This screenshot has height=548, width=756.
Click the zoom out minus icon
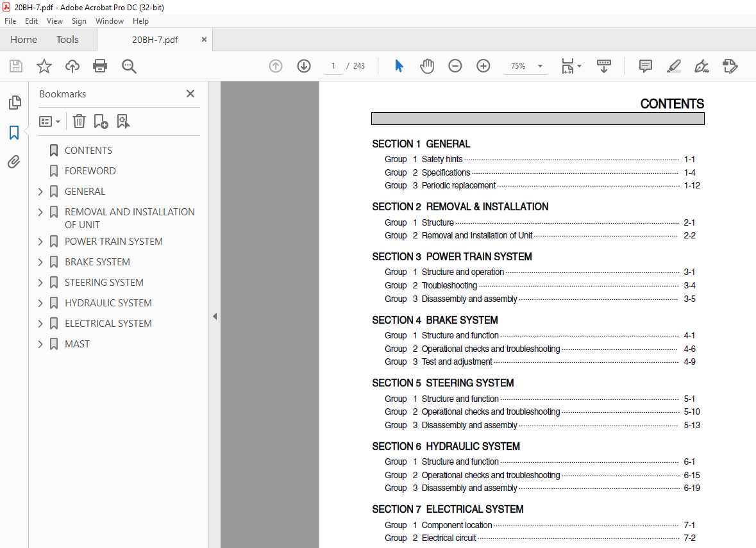click(455, 66)
